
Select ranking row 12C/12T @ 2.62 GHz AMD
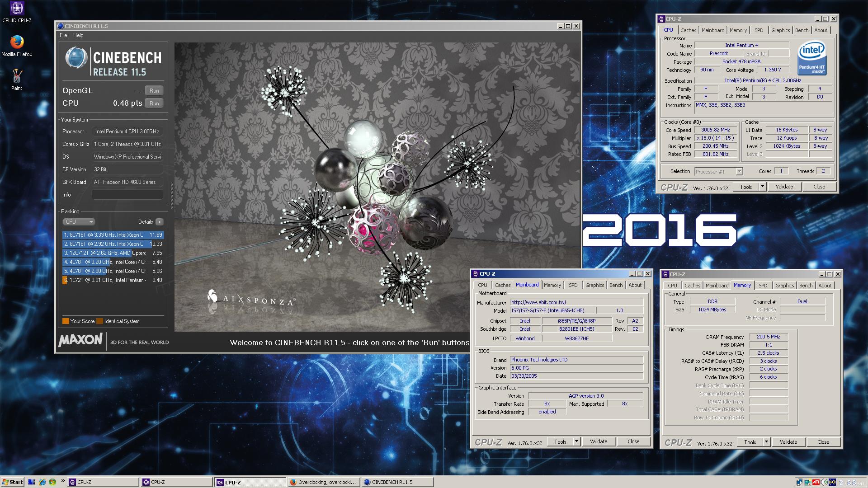tap(113, 253)
